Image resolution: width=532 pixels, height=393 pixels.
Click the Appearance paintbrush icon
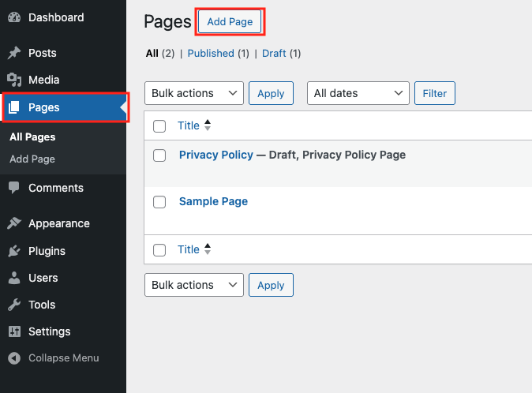click(x=14, y=223)
